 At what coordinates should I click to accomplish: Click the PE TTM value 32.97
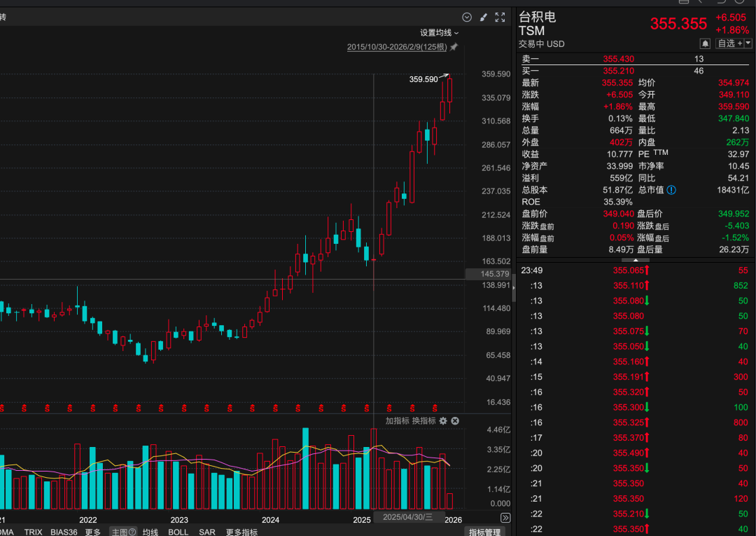coord(738,154)
